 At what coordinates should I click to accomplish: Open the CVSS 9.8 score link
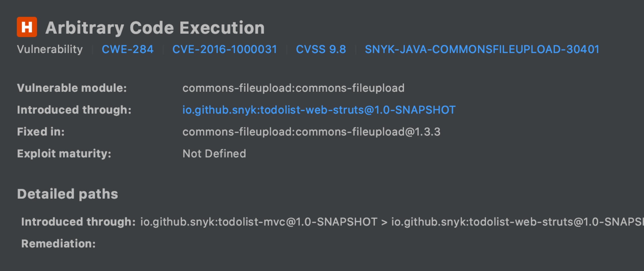pyautogui.click(x=321, y=49)
